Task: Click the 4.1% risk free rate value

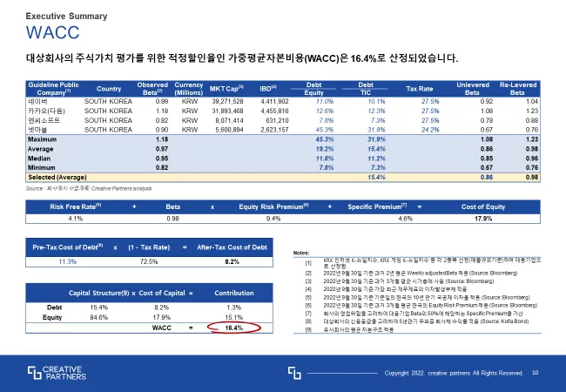Action: [x=76, y=219]
